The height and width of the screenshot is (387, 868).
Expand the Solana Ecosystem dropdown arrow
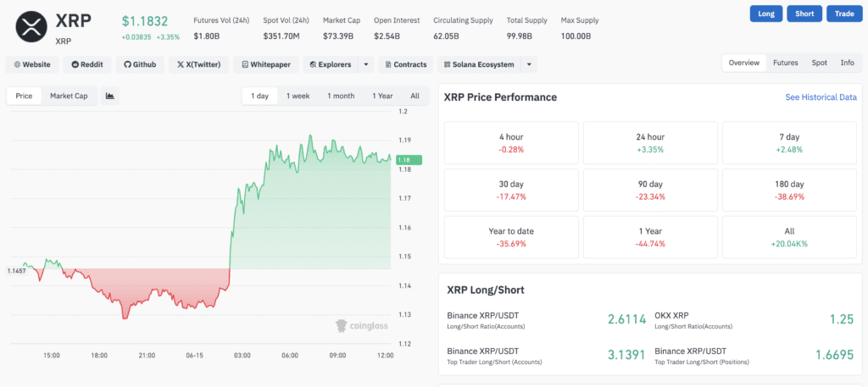(529, 64)
